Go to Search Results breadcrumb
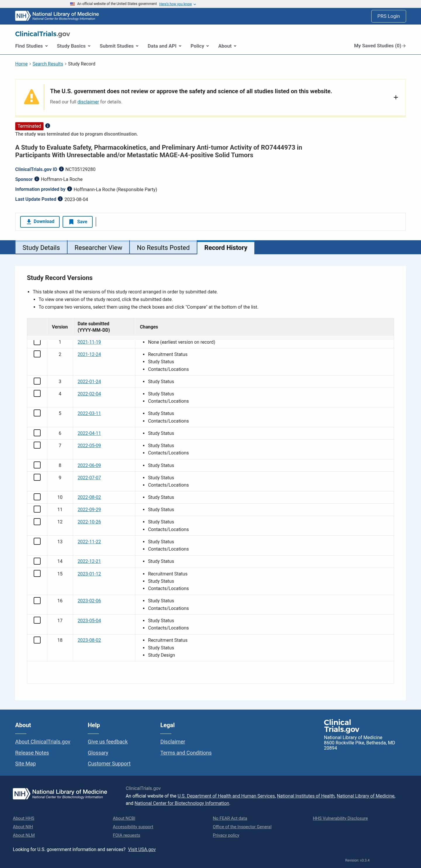Screen dimensions: 421x868 coord(48,64)
